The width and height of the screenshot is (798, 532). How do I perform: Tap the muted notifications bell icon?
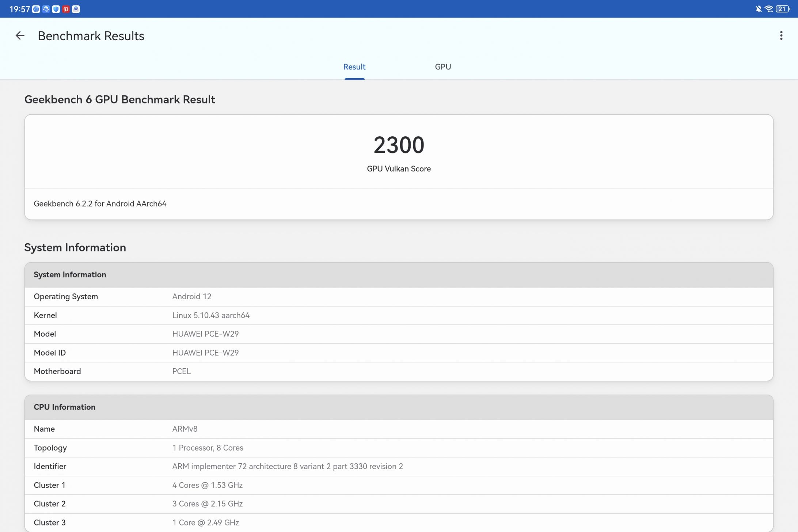759,9
